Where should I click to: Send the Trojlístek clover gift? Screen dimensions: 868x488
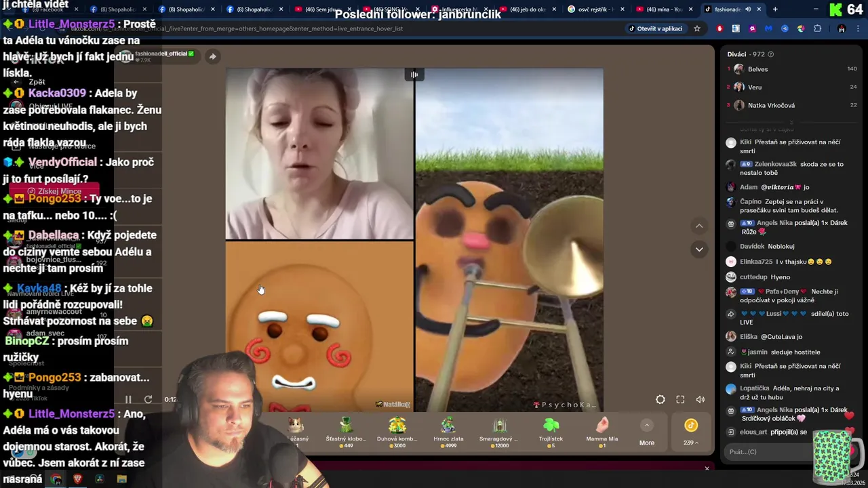[x=551, y=432]
